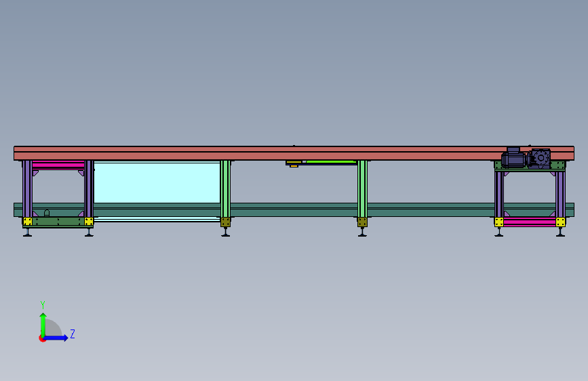Select the bright green strip under beam center
Image resolution: width=588 pixels, height=381 pixels.
tap(331, 162)
